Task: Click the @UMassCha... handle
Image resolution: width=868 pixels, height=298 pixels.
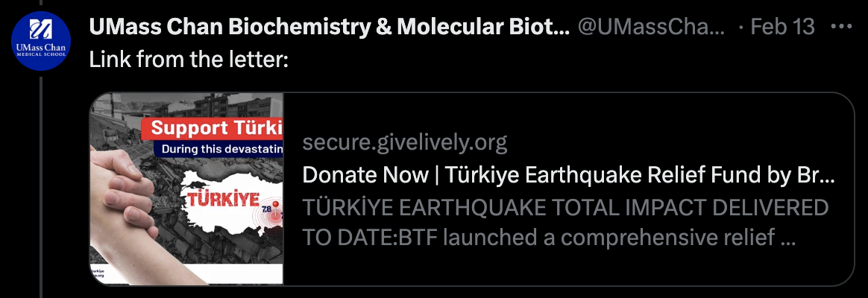Action: tap(651, 28)
